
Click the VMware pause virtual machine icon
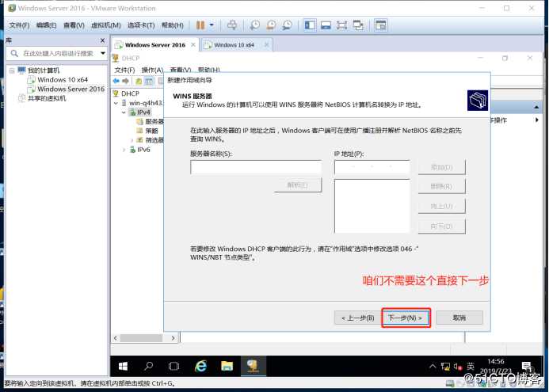coord(200,25)
